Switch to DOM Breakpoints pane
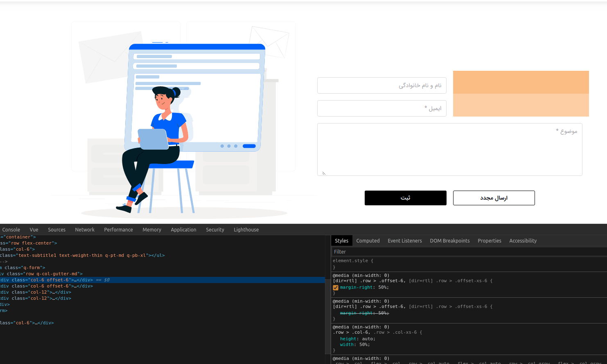The image size is (607, 364). (450, 241)
